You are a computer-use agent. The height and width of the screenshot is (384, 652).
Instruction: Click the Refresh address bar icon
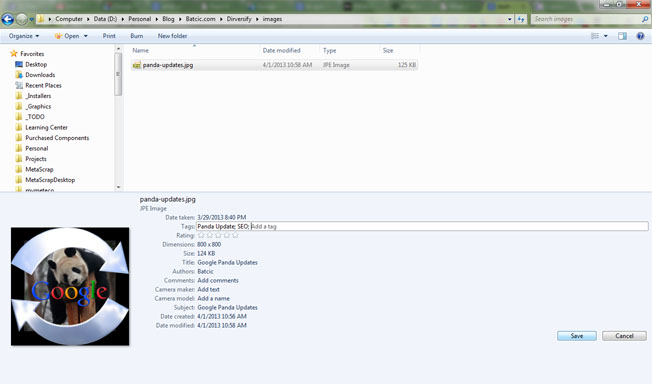tap(521, 19)
